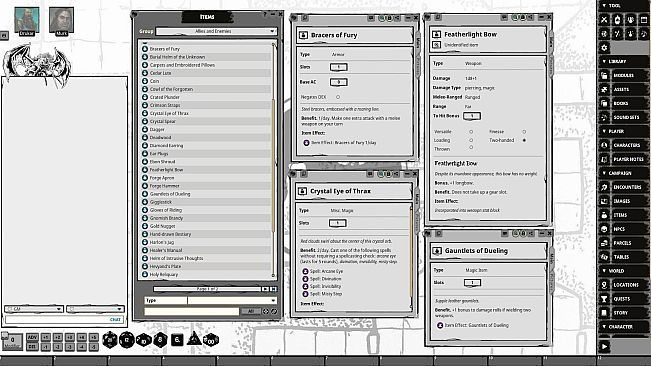This screenshot has width=651, height=366.
Task: Open the Tables sidebar icon
Action: (x=604, y=257)
